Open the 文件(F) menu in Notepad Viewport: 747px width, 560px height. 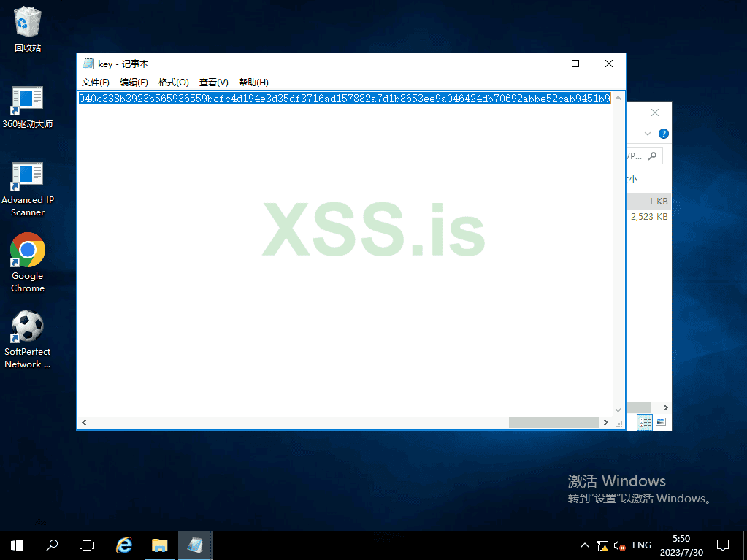click(95, 83)
